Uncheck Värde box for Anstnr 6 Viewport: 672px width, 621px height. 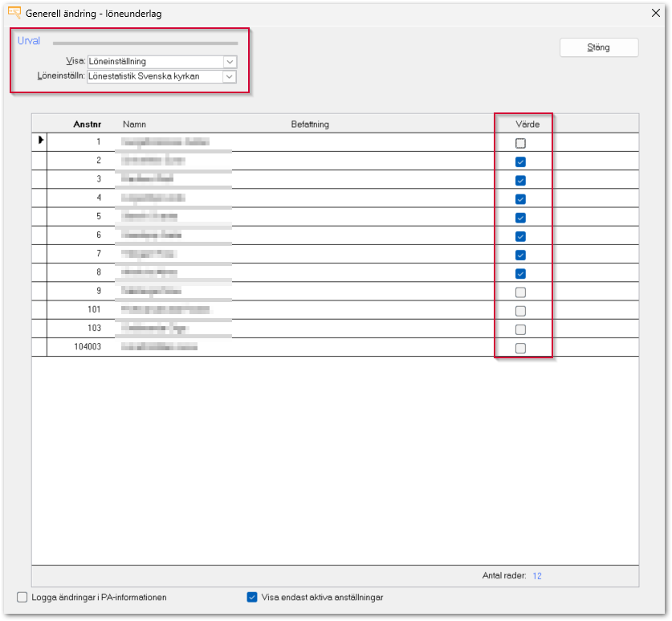520,236
